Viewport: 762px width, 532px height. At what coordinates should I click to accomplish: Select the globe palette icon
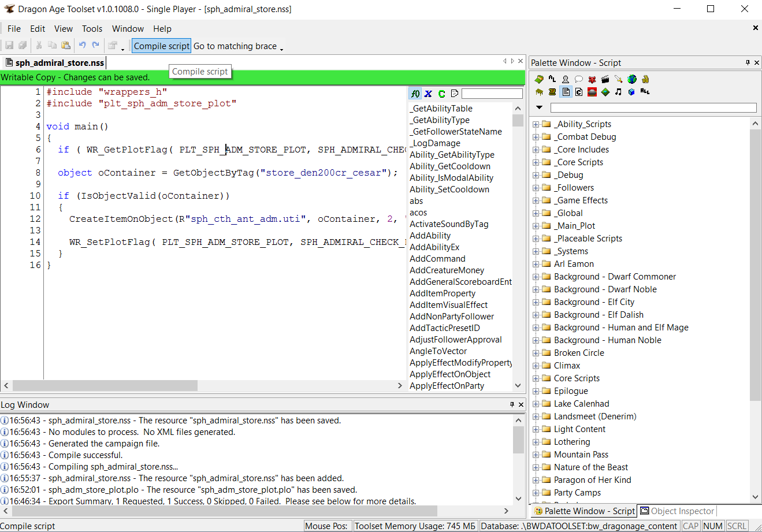pyautogui.click(x=632, y=79)
